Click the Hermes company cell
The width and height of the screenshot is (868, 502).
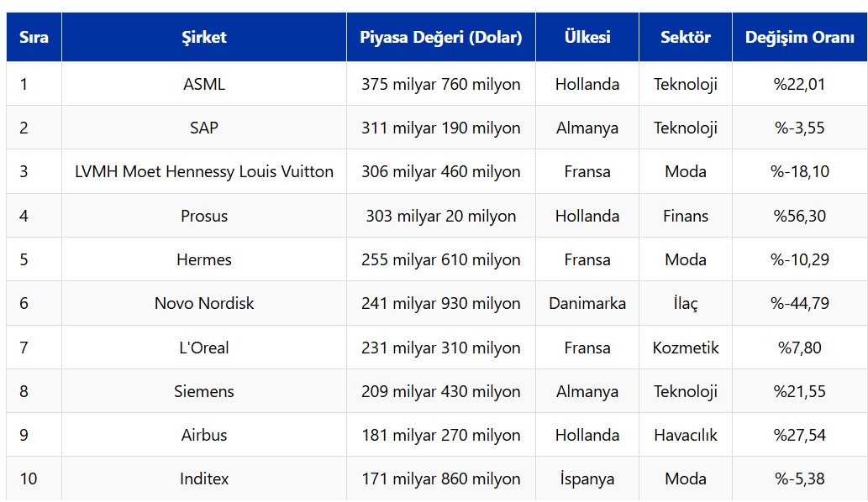pos(204,259)
